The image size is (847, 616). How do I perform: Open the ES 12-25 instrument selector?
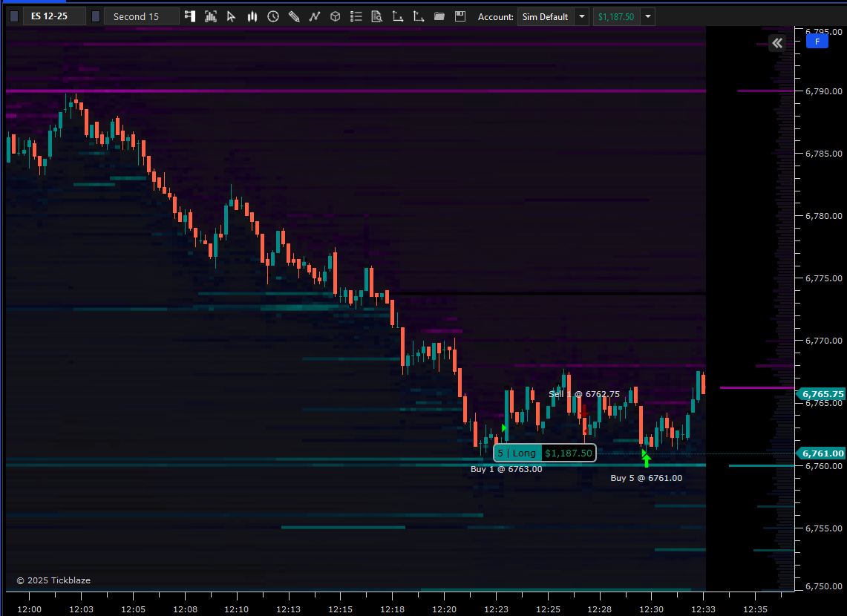(x=53, y=16)
